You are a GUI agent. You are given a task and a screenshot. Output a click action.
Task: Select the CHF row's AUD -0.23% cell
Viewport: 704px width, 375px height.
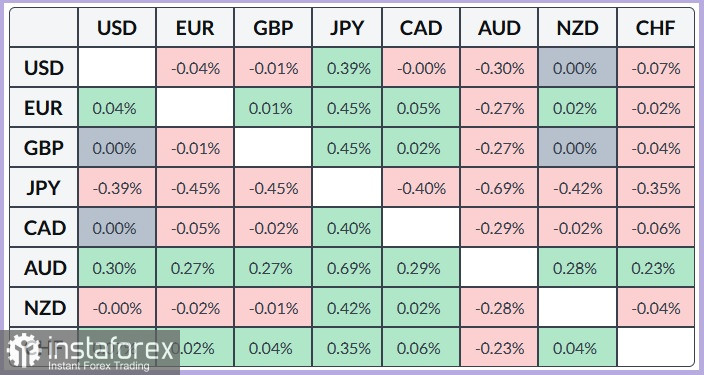499,348
